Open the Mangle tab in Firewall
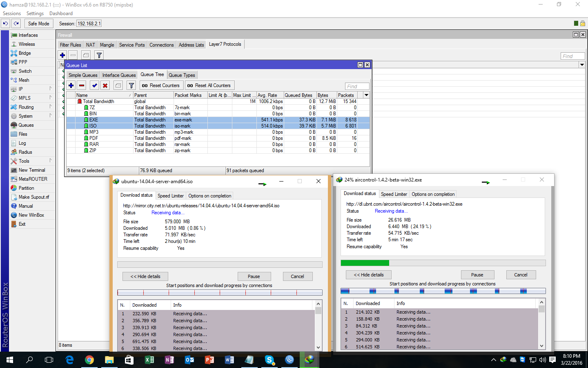Screen dimensions: 588x368 tap(107, 45)
